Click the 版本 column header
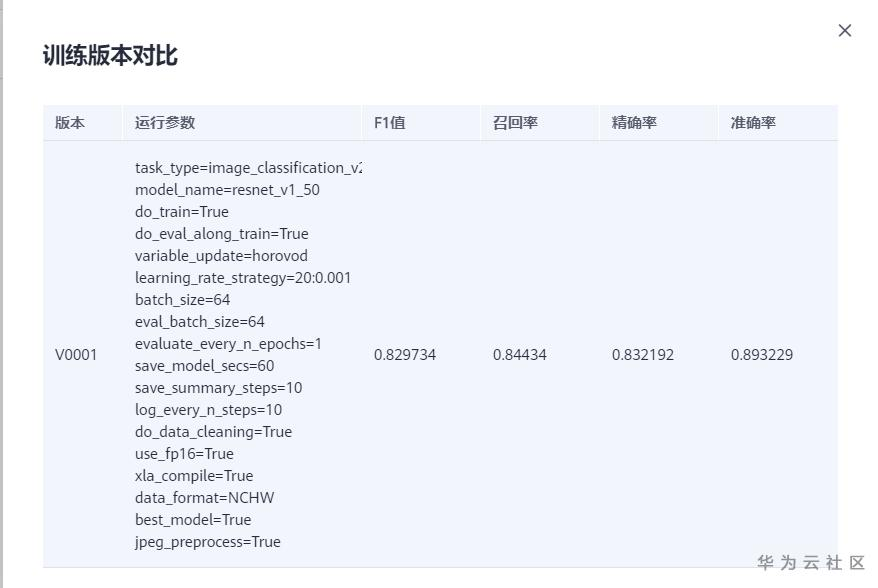This screenshot has width=878, height=588. point(70,123)
